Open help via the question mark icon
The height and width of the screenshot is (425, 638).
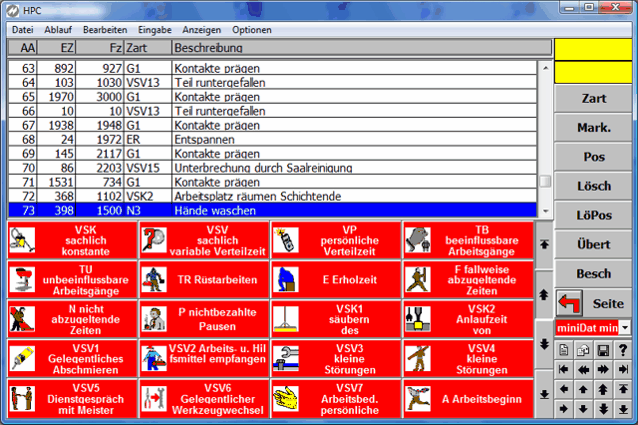click(x=623, y=348)
